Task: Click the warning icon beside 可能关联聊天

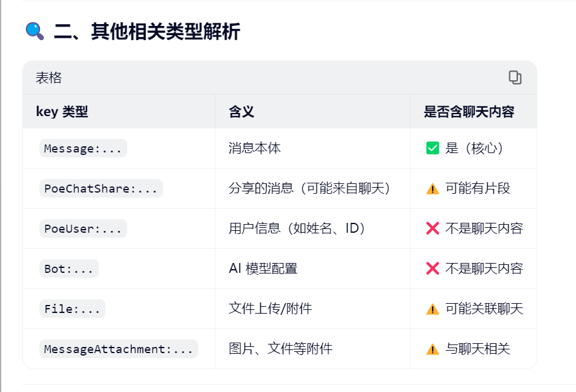Action: click(x=432, y=309)
